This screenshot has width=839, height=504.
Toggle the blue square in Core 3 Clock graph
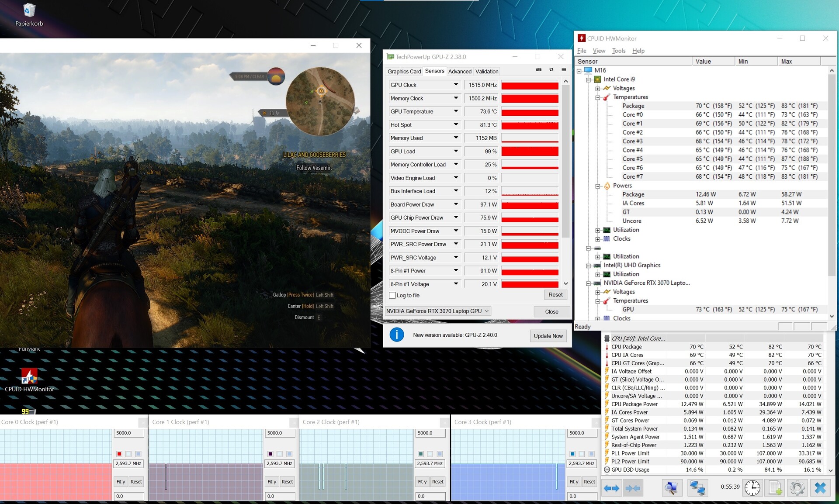click(572, 454)
